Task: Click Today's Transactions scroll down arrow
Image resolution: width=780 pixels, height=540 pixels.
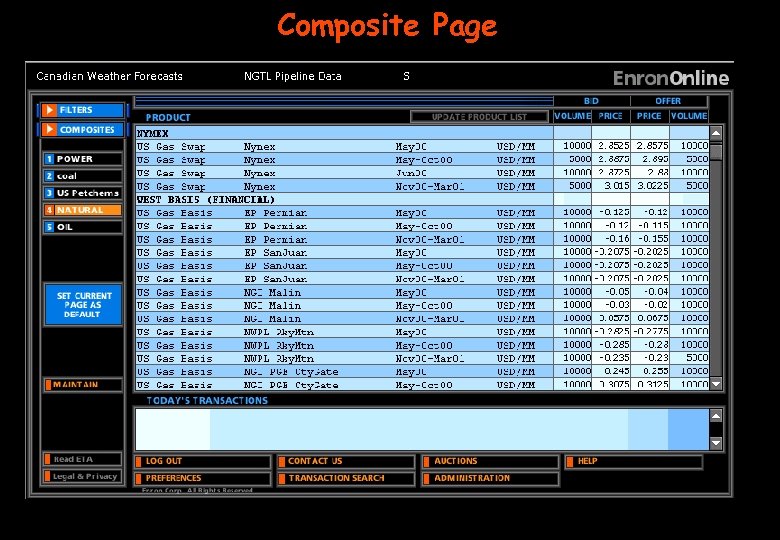Action: (x=716, y=443)
